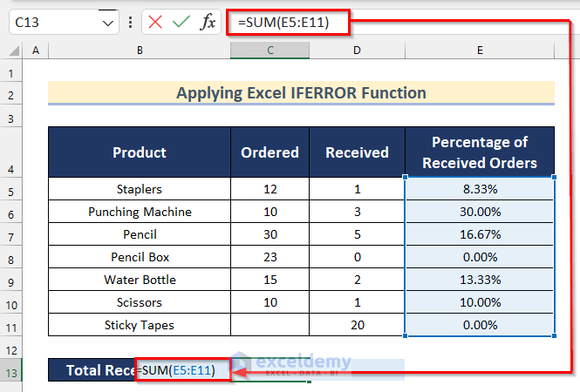
Task: Click the 30.00% percentage cell
Action: (480, 212)
